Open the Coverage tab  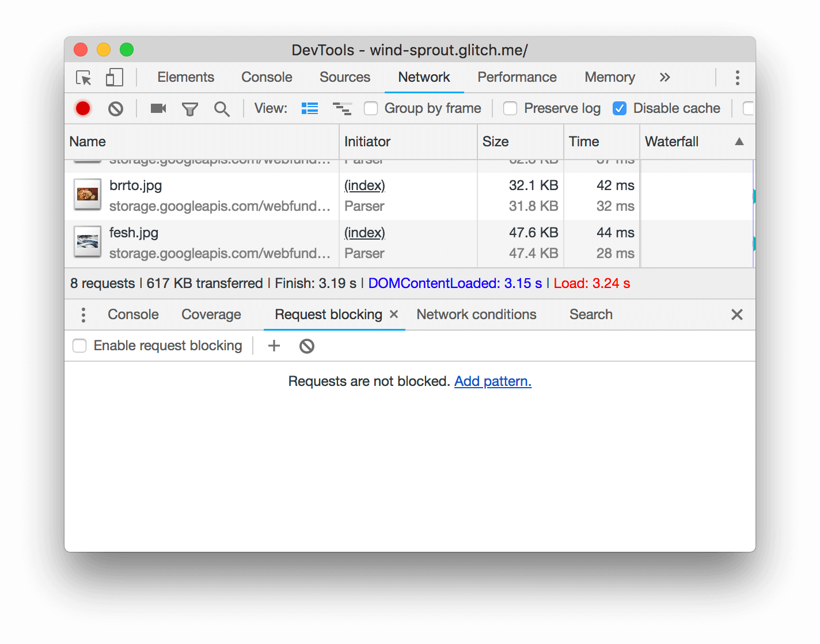click(x=211, y=315)
